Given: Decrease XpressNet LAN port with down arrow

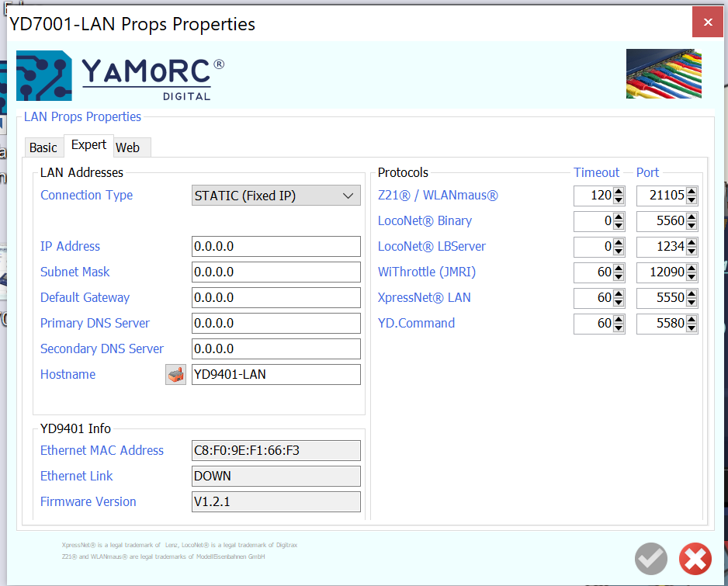Looking at the screenshot, I should (692, 303).
